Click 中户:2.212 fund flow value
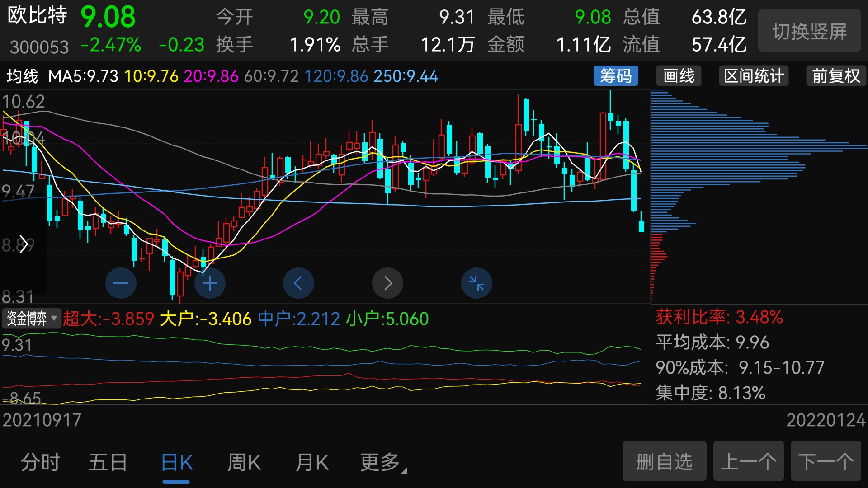The image size is (868, 488). click(299, 319)
